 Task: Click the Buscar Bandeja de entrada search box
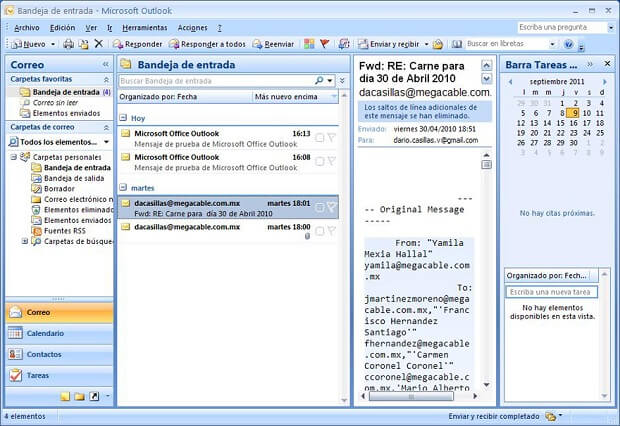click(217, 81)
